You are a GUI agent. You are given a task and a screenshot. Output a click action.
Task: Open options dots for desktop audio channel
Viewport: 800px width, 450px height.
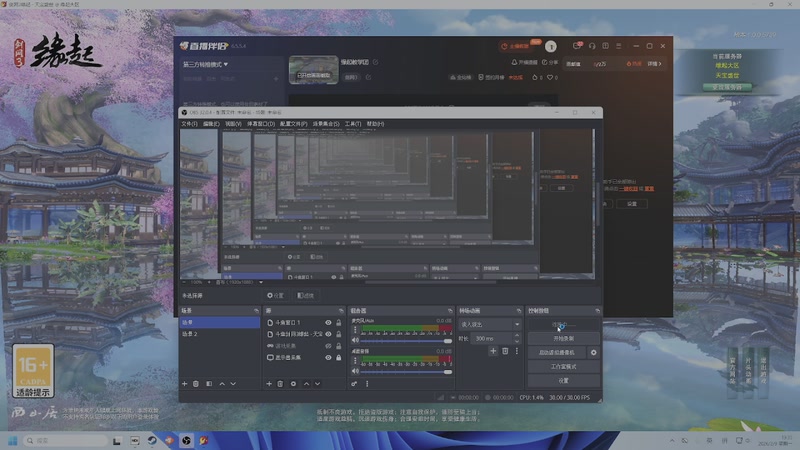pos(356,361)
